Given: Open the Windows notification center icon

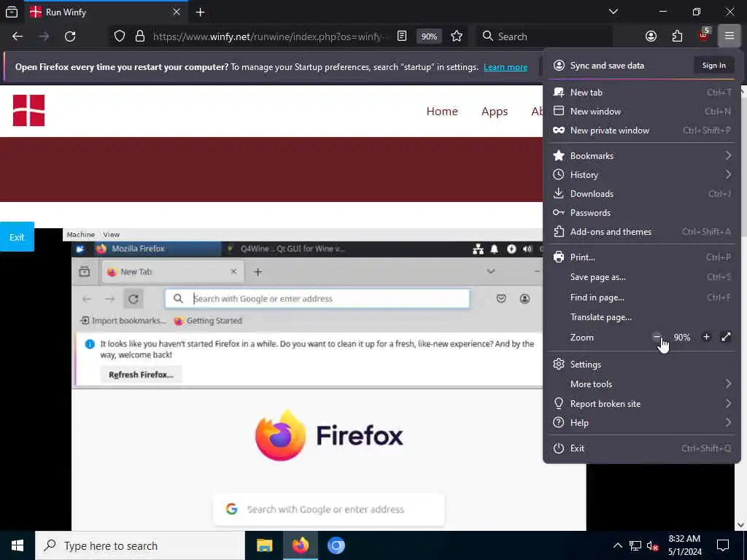Looking at the screenshot, I should tap(723, 545).
